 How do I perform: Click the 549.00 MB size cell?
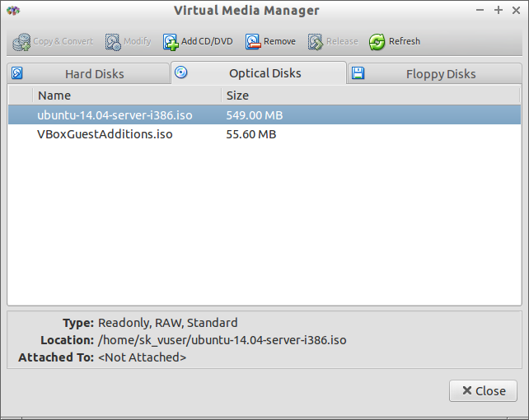(255, 115)
